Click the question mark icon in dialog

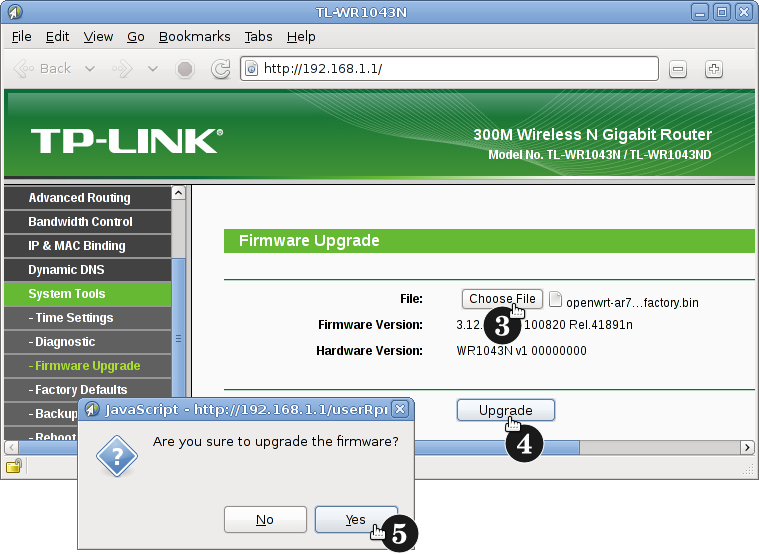tap(117, 456)
